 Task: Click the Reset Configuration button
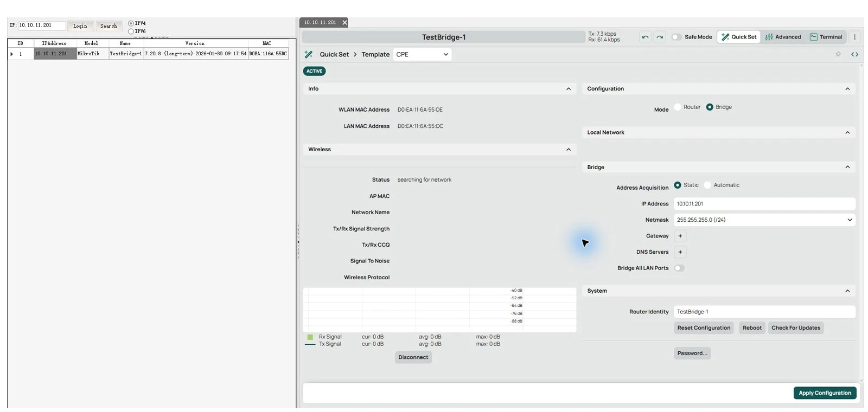704,328
